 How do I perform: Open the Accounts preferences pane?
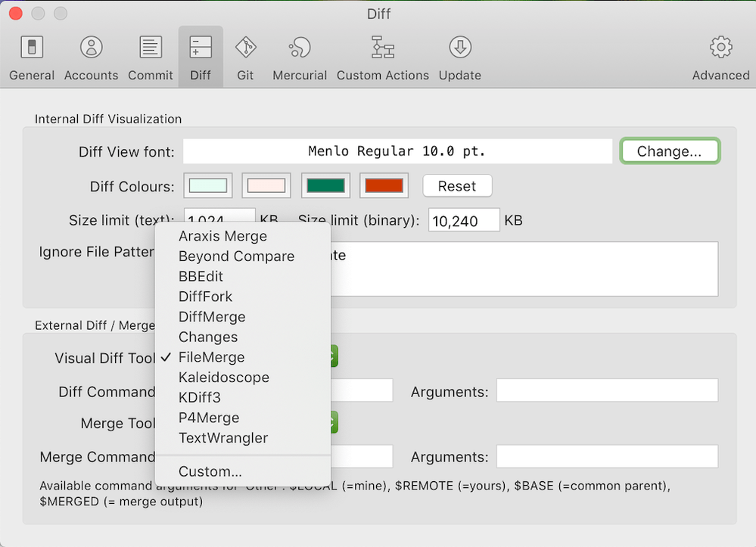(x=91, y=57)
